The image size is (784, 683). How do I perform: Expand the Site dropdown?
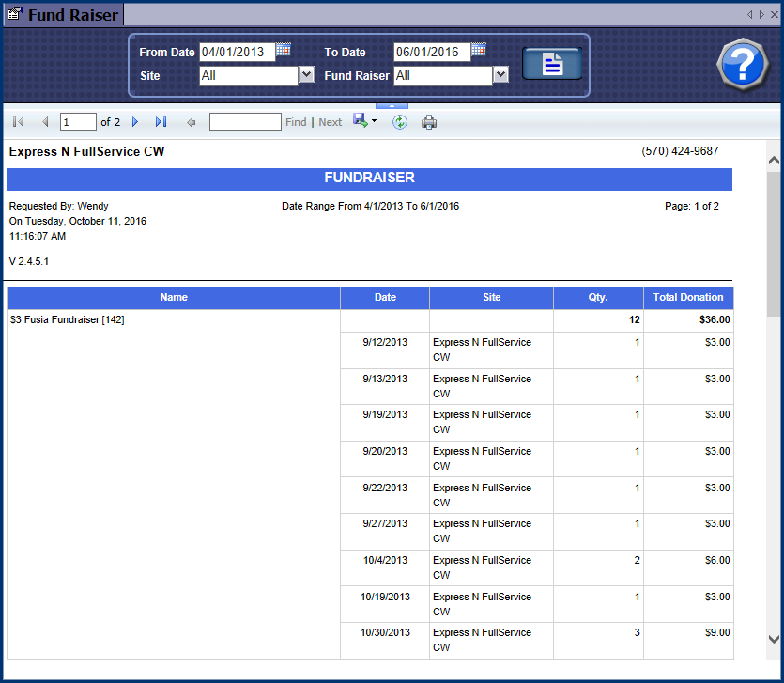tap(306, 75)
